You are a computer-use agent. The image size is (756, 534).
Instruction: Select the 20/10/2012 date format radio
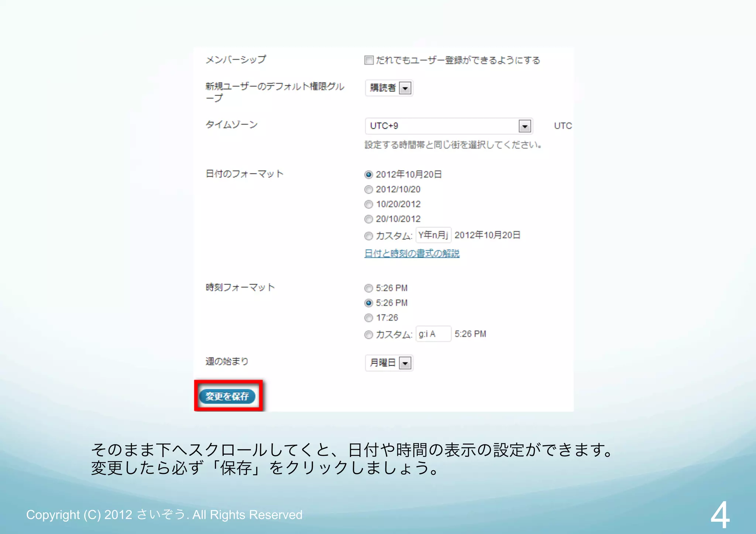(368, 219)
